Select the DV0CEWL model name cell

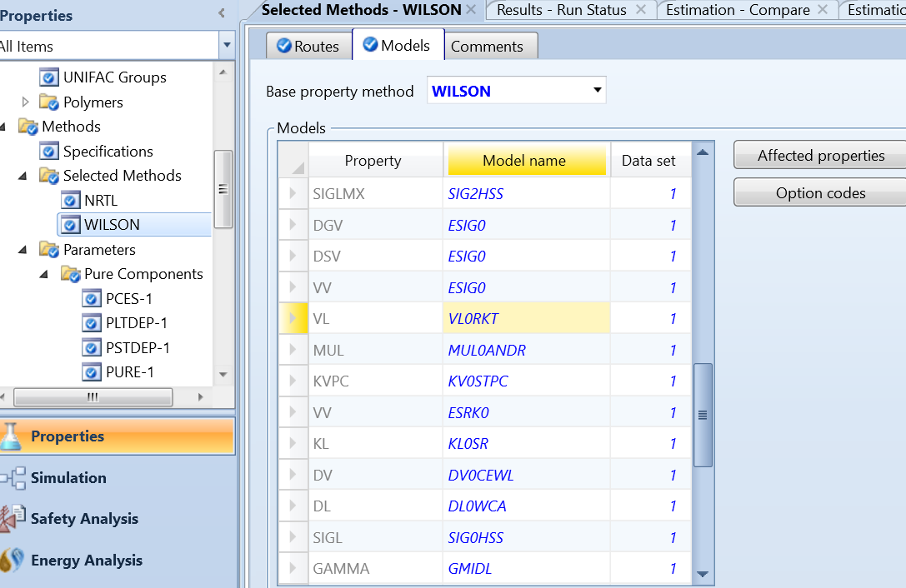click(x=527, y=475)
